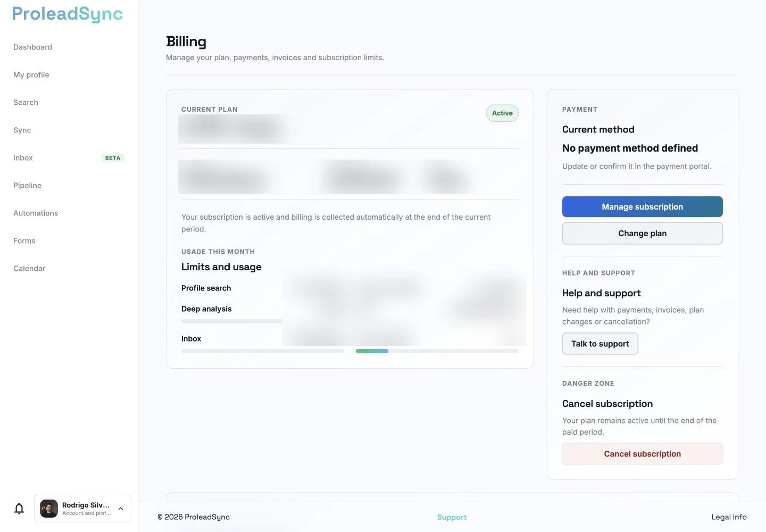Click the ProleadSync logo
Screen dimensions: 766x532
67,14
